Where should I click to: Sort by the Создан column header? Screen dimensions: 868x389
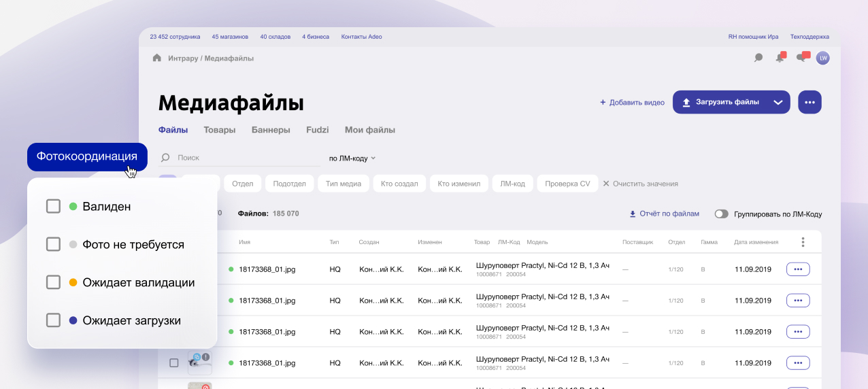click(x=369, y=242)
